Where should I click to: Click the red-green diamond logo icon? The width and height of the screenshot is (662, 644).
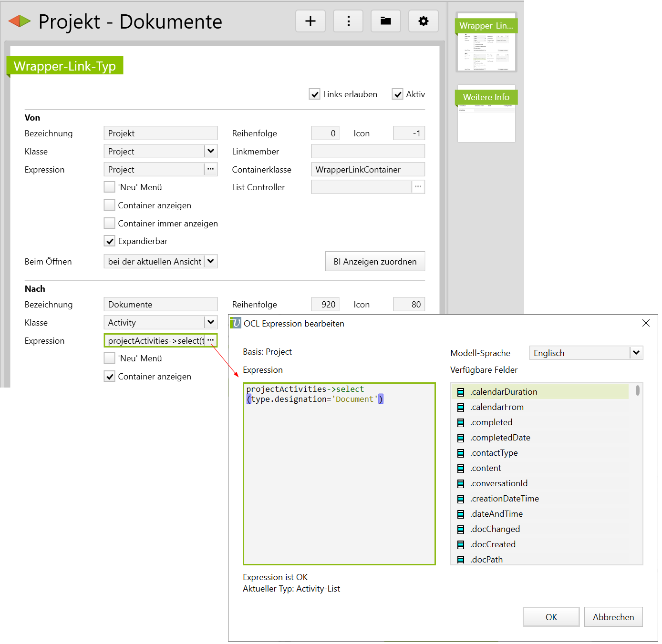(20, 21)
